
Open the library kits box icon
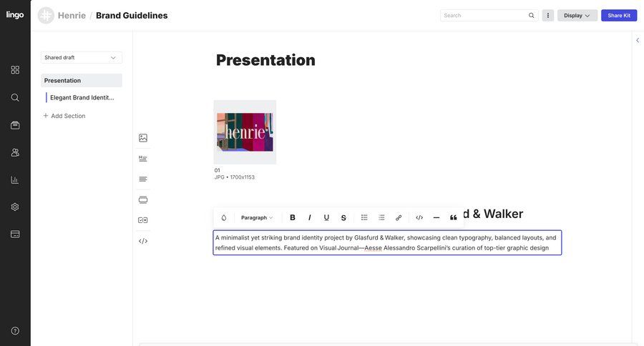15,125
